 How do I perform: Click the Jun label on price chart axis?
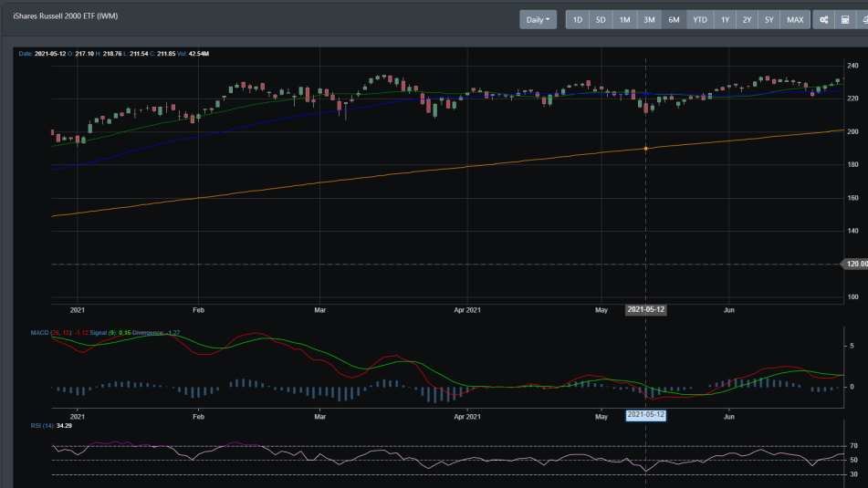pyautogui.click(x=729, y=310)
